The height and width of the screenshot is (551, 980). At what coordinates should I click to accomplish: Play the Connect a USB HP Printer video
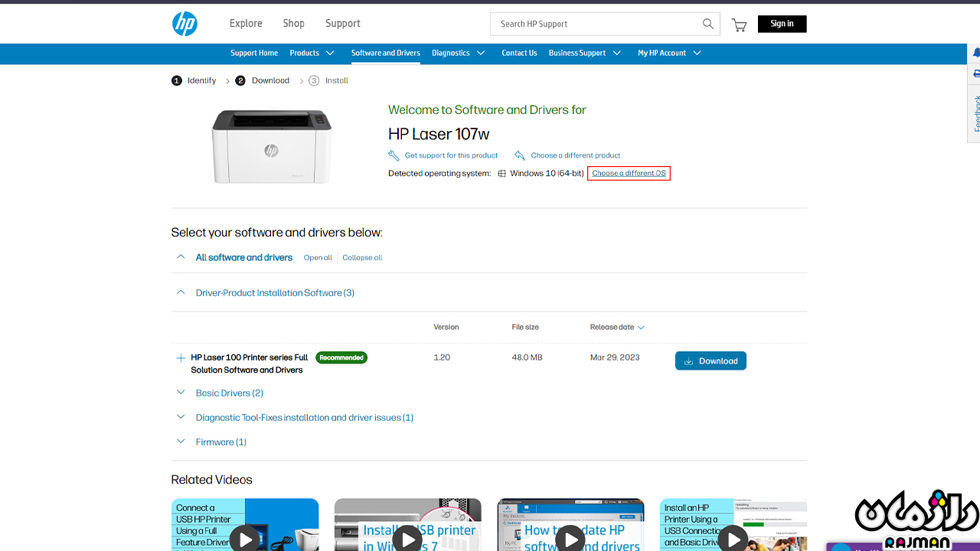click(x=245, y=540)
